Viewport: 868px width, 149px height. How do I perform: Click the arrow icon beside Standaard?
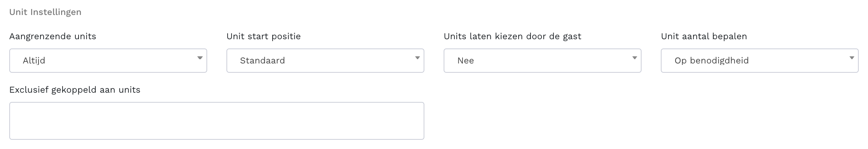pos(417,58)
